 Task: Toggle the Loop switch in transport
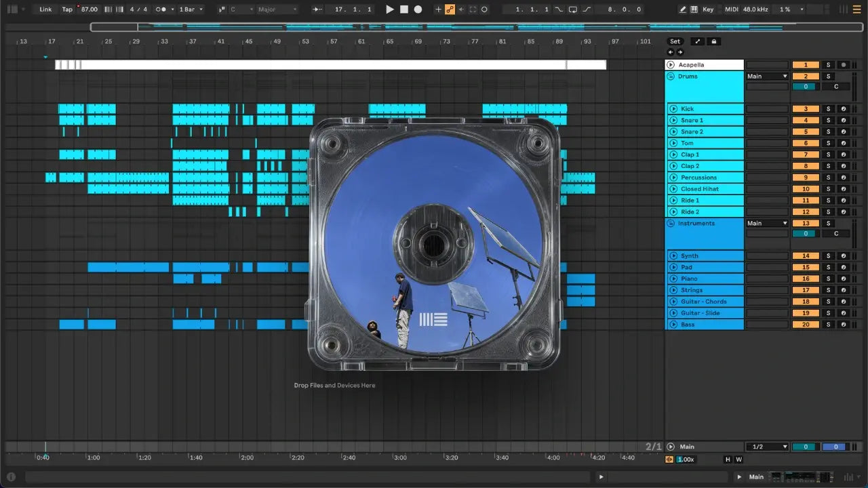coord(573,9)
